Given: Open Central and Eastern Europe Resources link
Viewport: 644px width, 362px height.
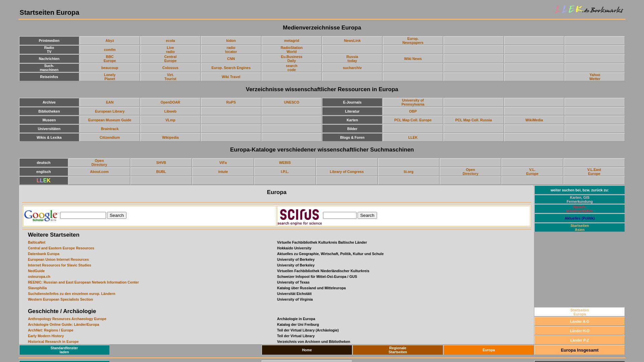Looking at the screenshot, I should 61,248.
